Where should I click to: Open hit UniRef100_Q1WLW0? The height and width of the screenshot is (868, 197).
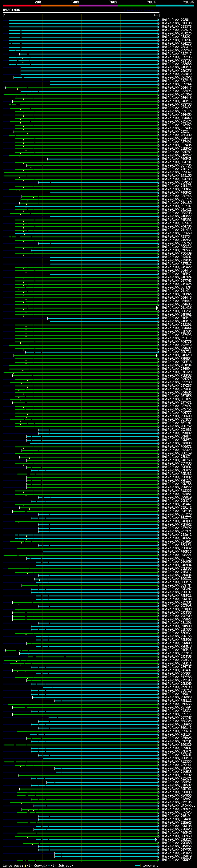tap(177, 23)
